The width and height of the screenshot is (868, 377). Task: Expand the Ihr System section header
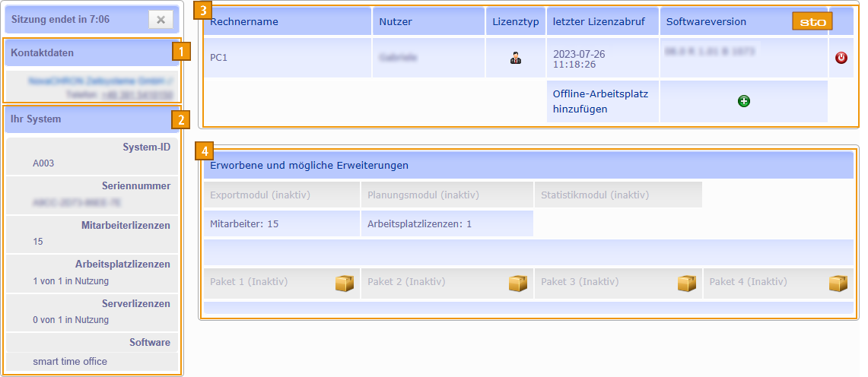point(36,119)
